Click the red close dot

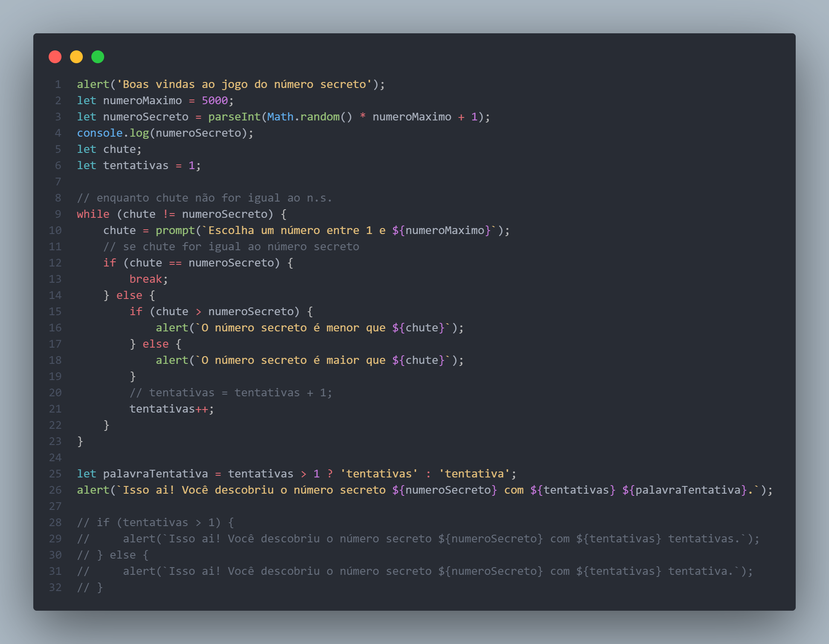pyautogui.click(x=55, y=57)
